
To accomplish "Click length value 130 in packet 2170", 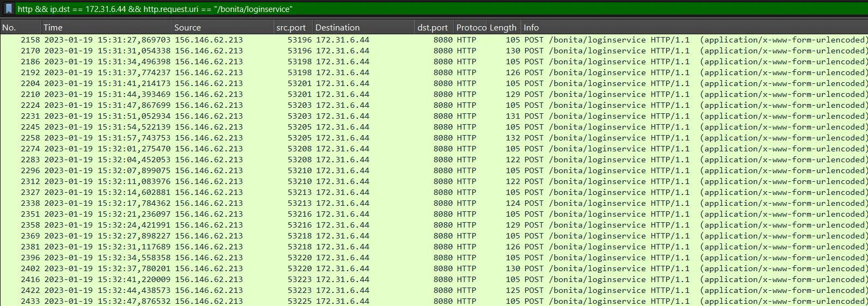I will (x=513, y=51).
